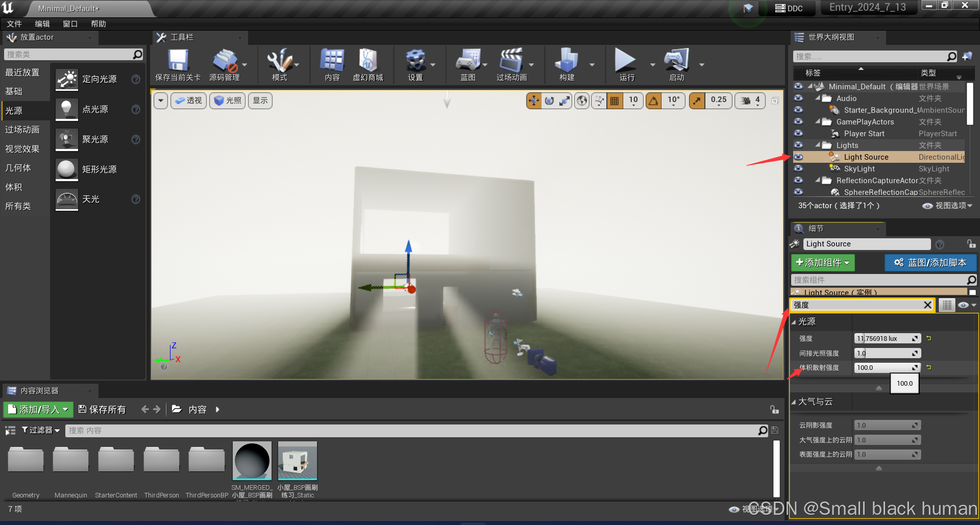
Task: Click the Play (运行) button
Action: coord(625,62)
